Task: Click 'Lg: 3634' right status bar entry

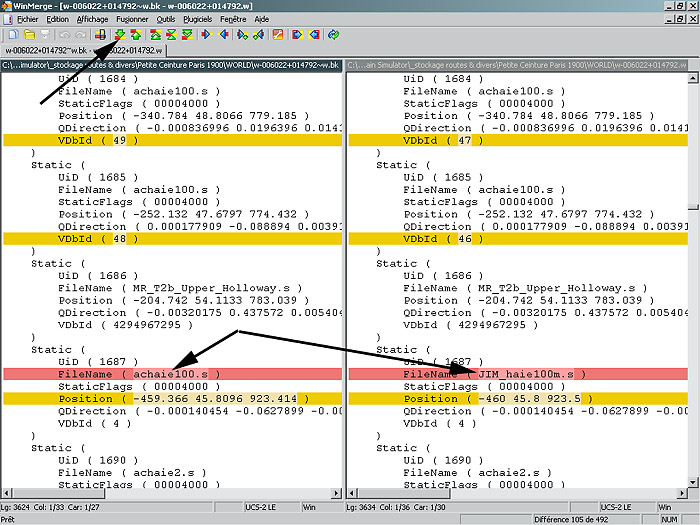Action: (361, 507)
